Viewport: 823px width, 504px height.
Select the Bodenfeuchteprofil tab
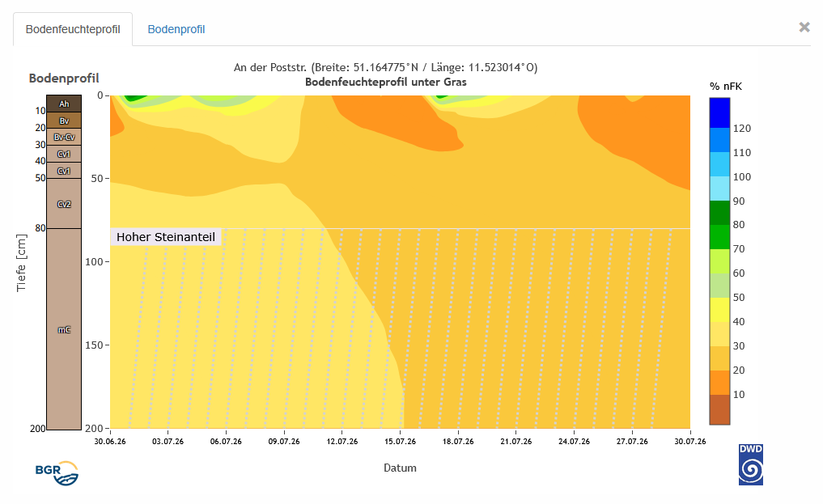(73, 29)
